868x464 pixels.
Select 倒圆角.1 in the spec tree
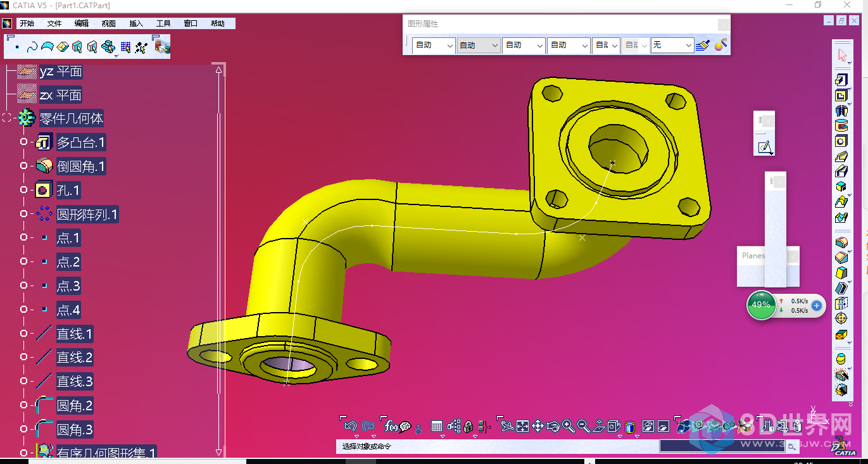[x=81, y=166]
